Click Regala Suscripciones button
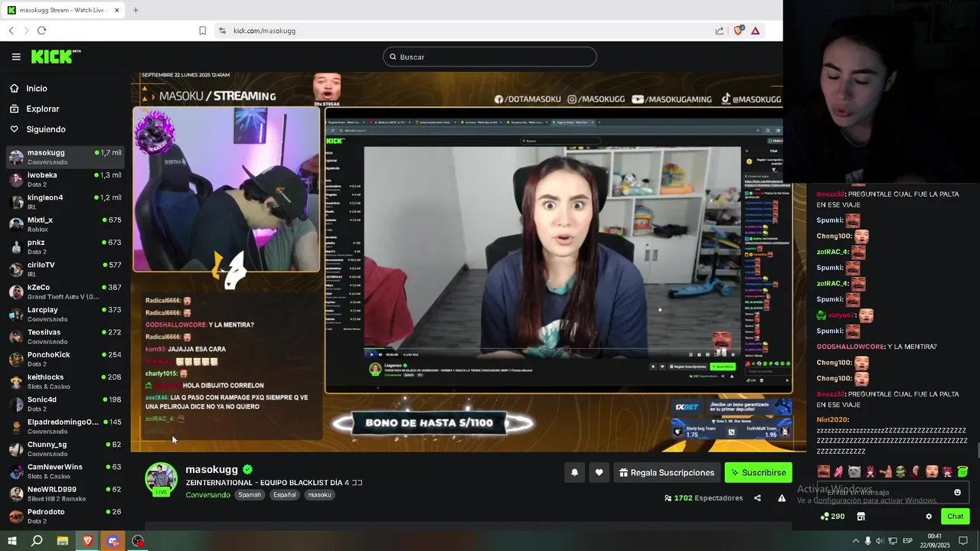 click(667, 473)
